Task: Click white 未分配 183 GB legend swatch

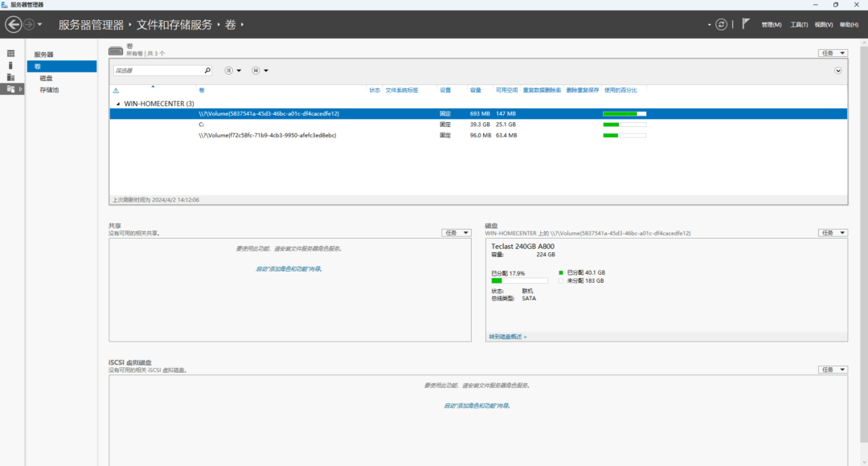Action: pos(561,281)
